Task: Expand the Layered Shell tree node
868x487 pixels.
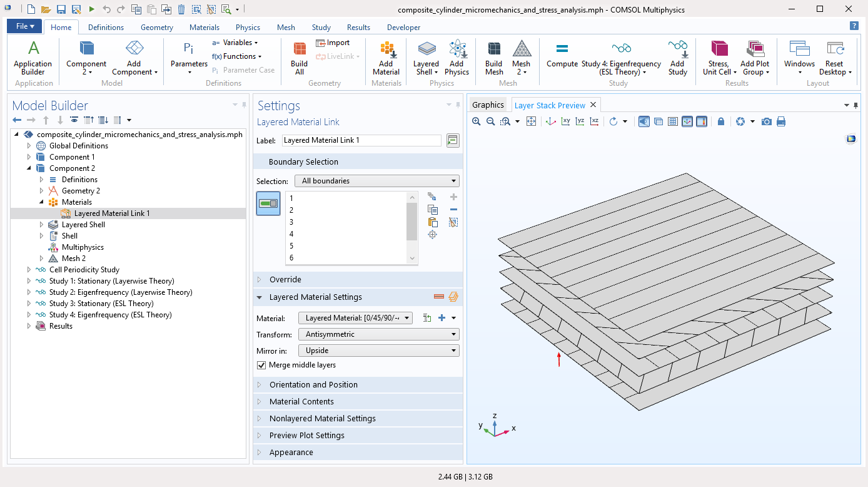Action: click(42, 225)
